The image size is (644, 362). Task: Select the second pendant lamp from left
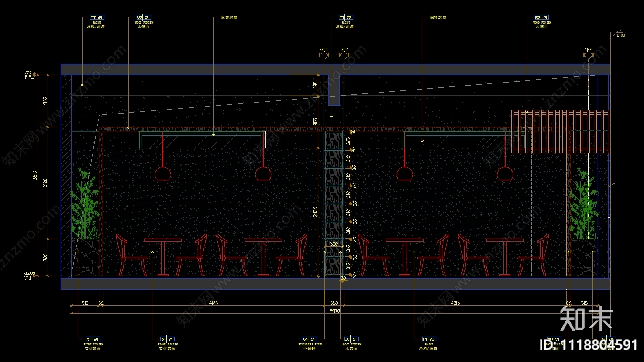pyautogui.click(x=263, y=173)
